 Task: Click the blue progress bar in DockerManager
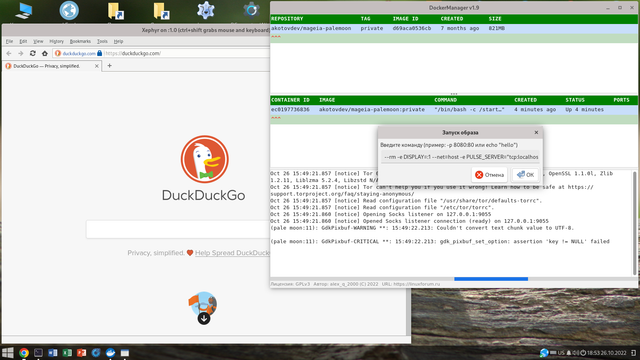point(491,279)
